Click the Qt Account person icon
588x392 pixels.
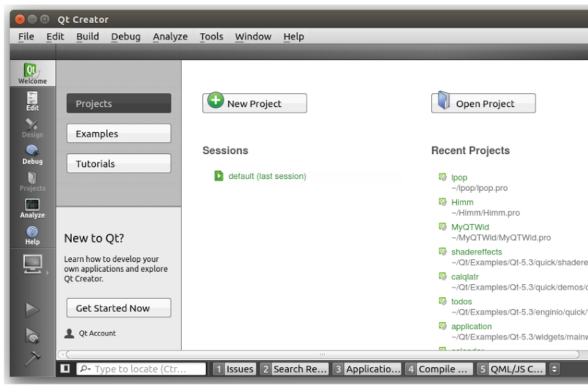pyautogui.click(x=69, y=333)
